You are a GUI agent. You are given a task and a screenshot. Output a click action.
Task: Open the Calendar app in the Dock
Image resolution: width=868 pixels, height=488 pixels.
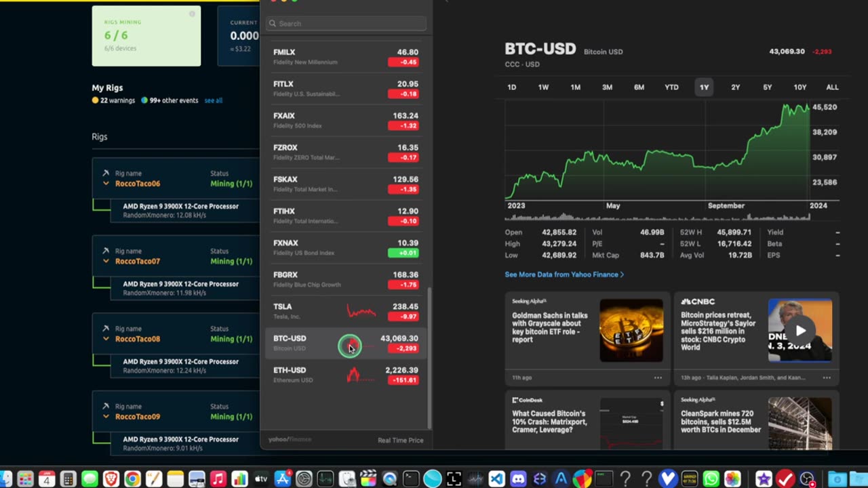tap(47, 479)
